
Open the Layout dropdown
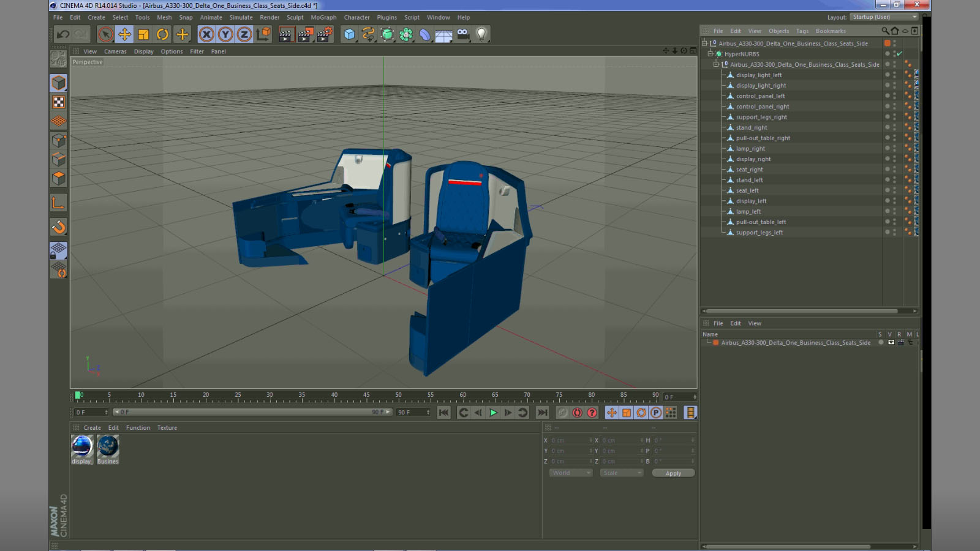point(885,17)
